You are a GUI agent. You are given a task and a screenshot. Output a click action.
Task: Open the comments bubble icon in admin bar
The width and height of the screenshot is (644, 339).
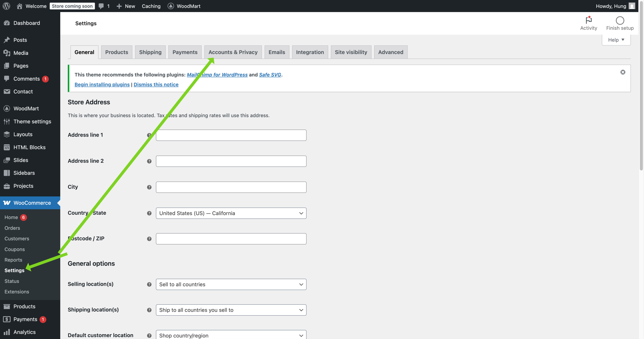click(x=101, y=6)
